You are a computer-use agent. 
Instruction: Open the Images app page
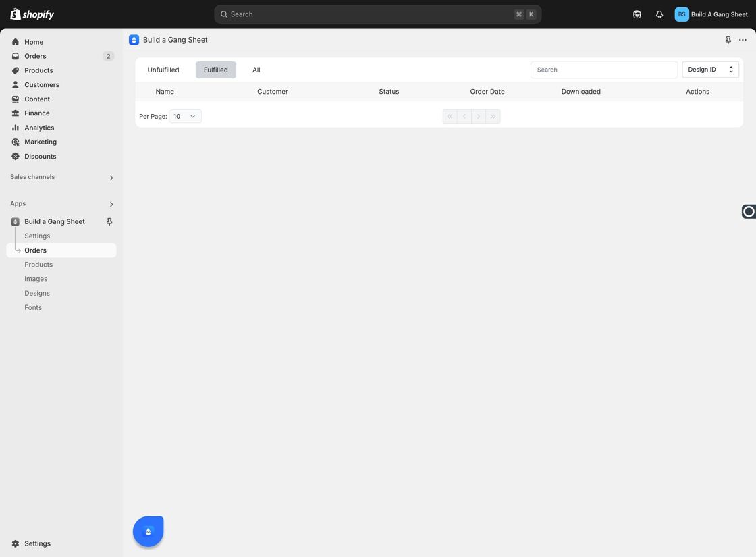(x=36, y=279)
